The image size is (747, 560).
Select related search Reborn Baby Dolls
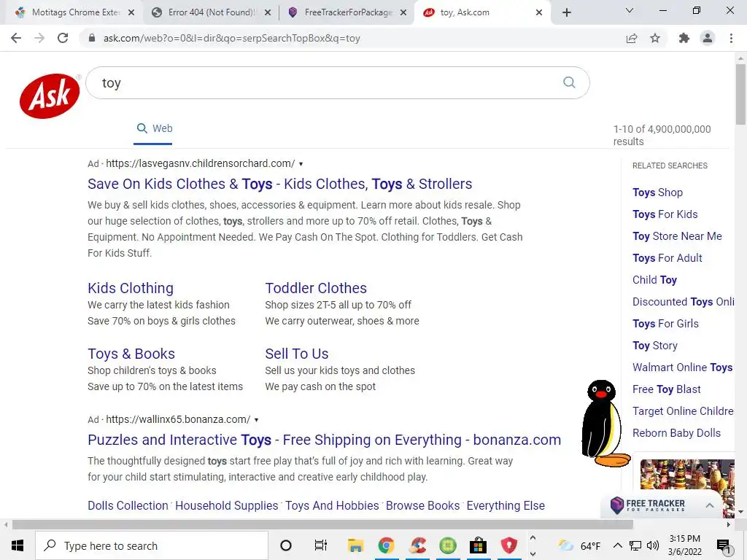click(676, 433)
